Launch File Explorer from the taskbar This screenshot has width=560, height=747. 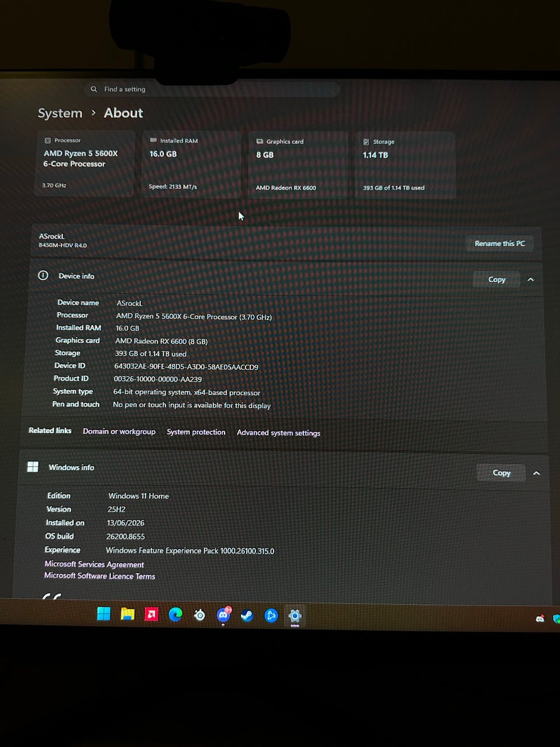pos(127,614)
